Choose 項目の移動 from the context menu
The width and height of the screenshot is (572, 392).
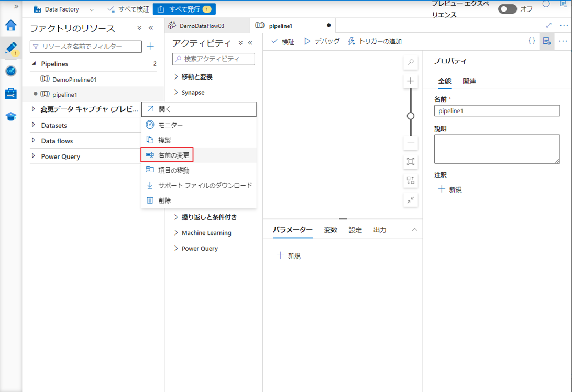click(x=199, y=170)
